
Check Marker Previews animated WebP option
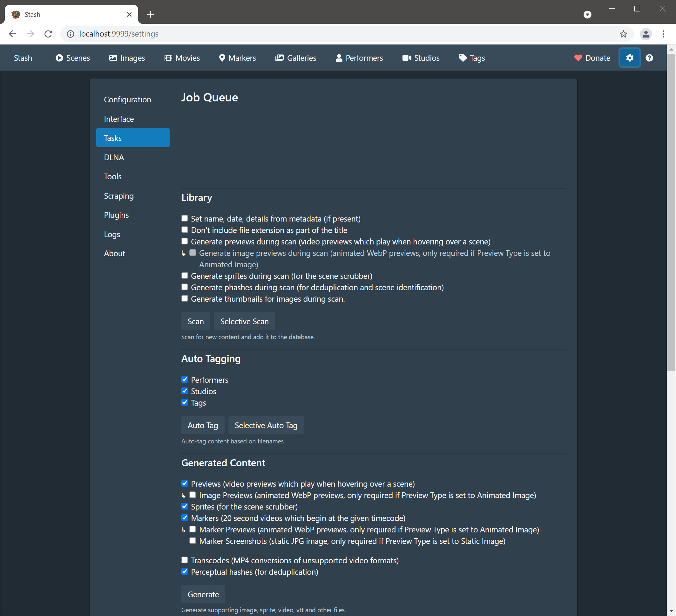tap(193, 529)
